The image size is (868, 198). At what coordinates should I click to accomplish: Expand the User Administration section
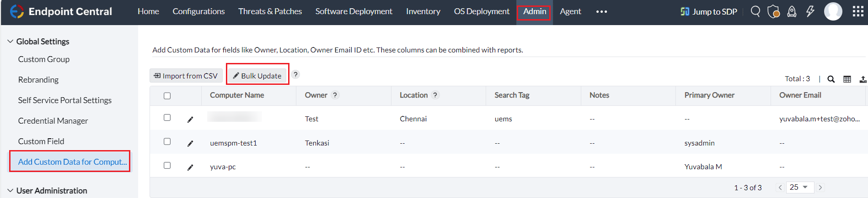[x=47, y=191]
